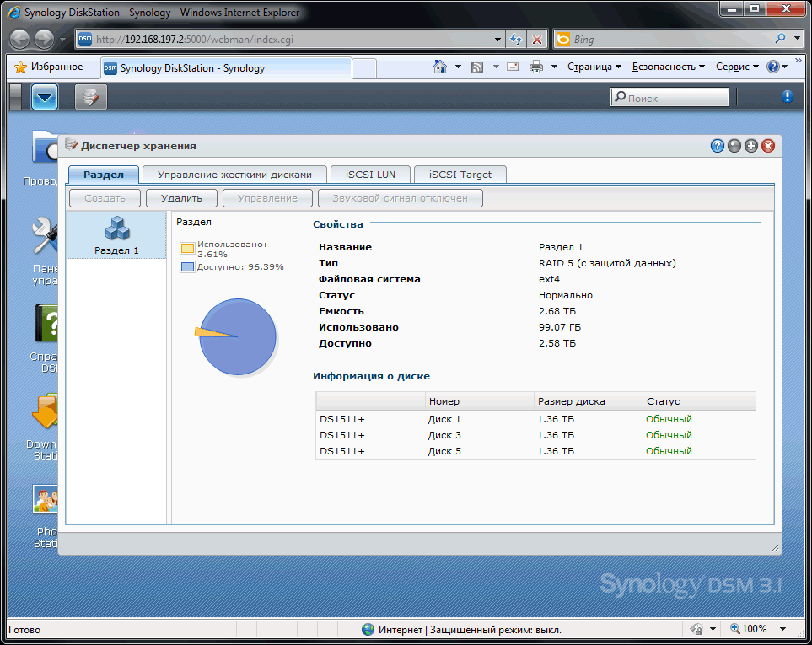This screenshot has width=812, height=645.
Task: Open the iSCSI LUN tab
Action: click(369, 175)
